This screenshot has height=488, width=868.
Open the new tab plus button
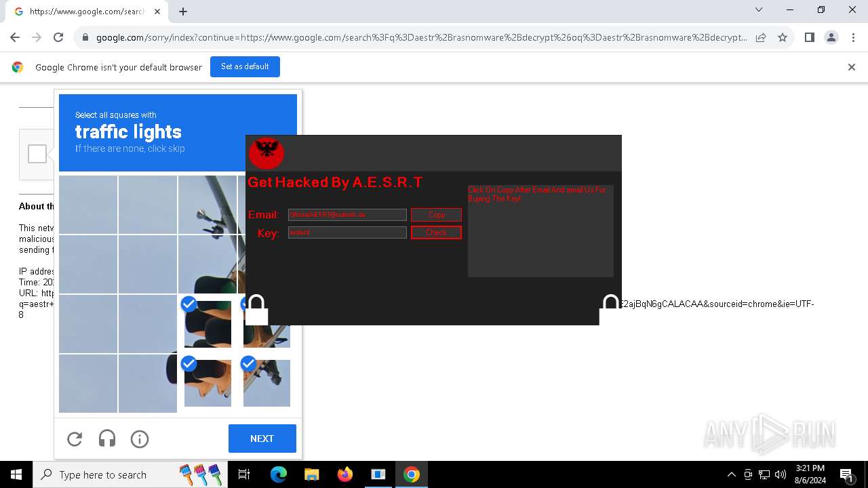coord(183,11)
